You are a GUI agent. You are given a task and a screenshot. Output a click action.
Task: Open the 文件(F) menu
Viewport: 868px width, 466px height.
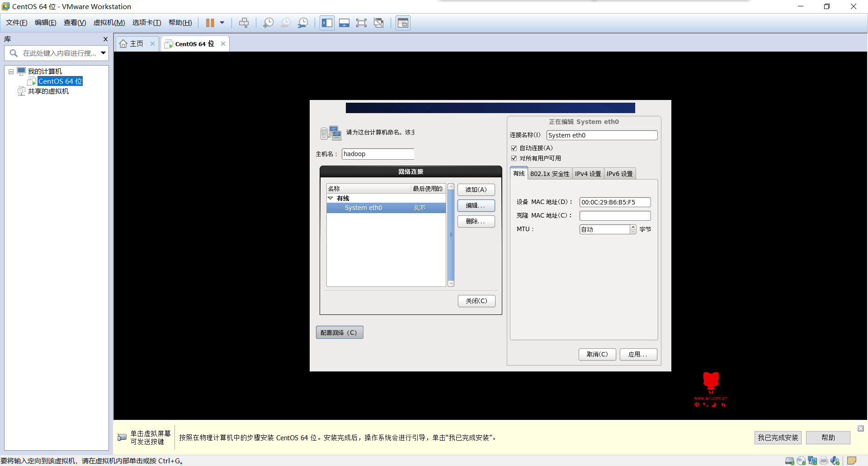pos(17,23)
